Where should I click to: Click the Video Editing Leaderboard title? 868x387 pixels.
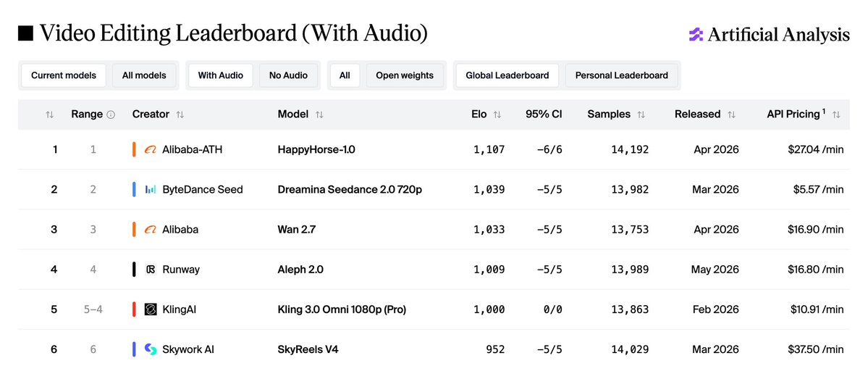point(233,34)
